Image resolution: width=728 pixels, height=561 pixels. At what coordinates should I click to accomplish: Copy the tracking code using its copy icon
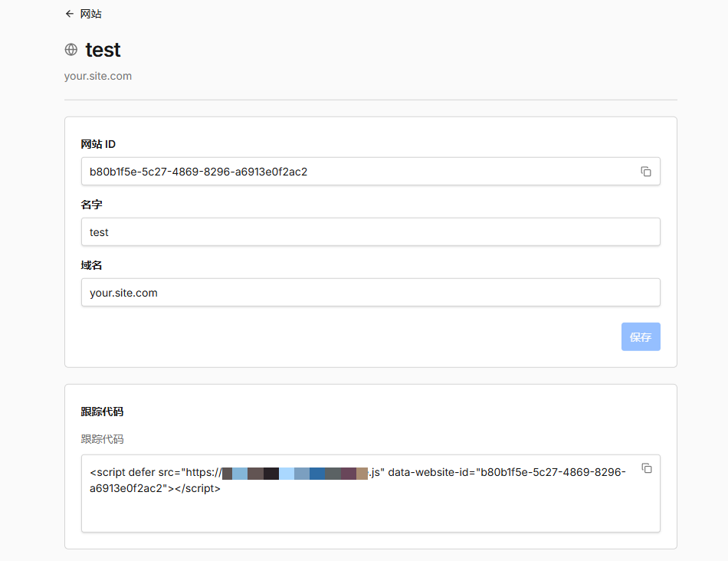(647, 468)
